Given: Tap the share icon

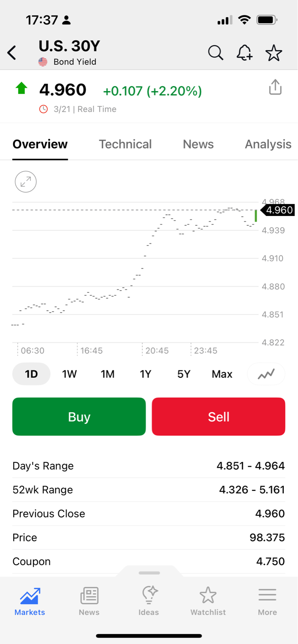Looking at the screenshot, I should [275, 87].
